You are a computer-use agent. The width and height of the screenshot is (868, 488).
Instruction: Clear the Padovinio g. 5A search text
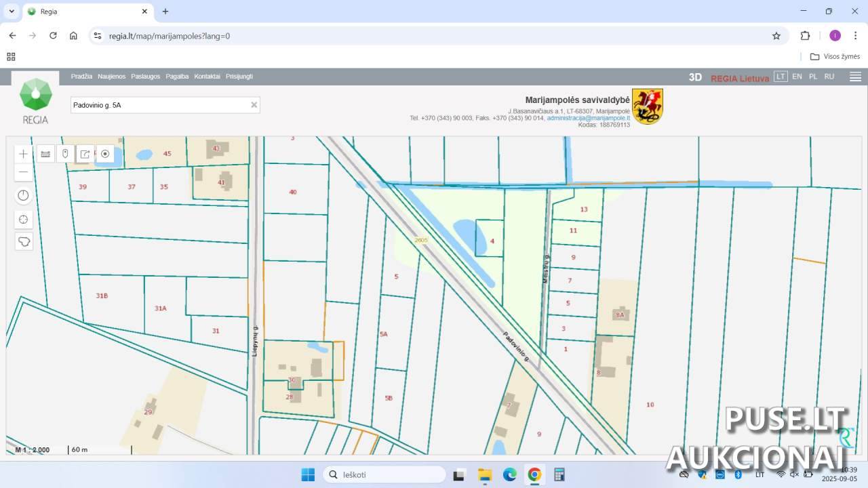[x=254, y=105]
